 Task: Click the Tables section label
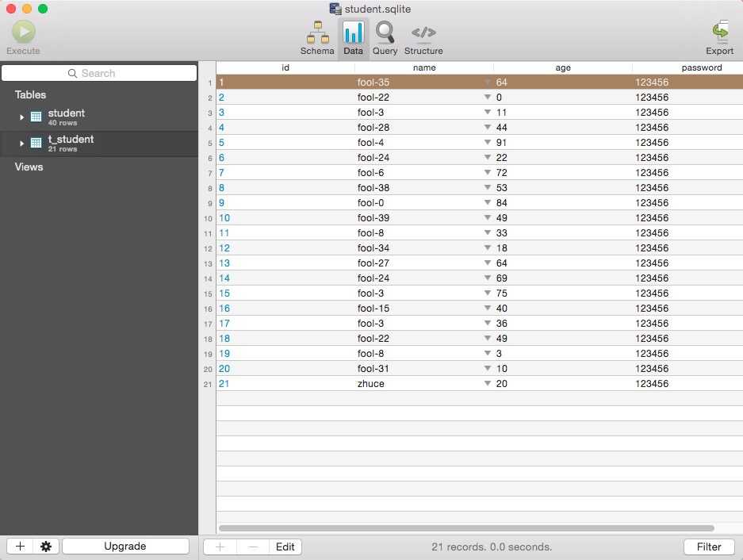pos(30,95)
